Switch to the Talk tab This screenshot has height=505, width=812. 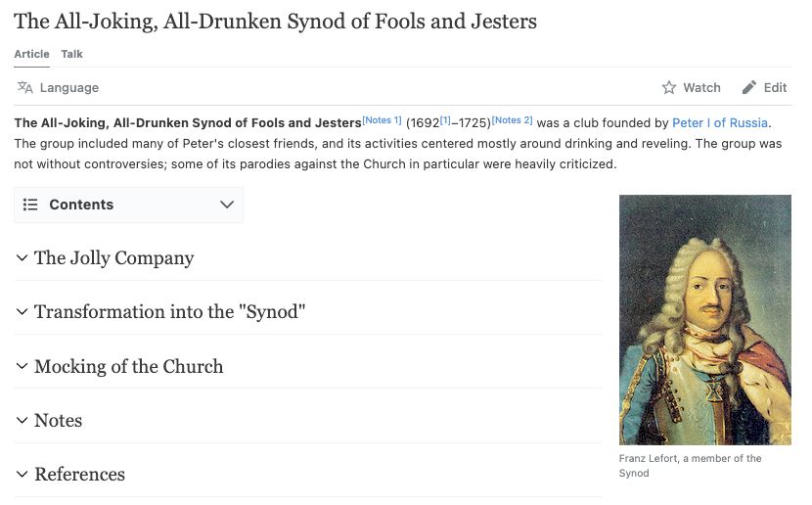coord(71,54)
